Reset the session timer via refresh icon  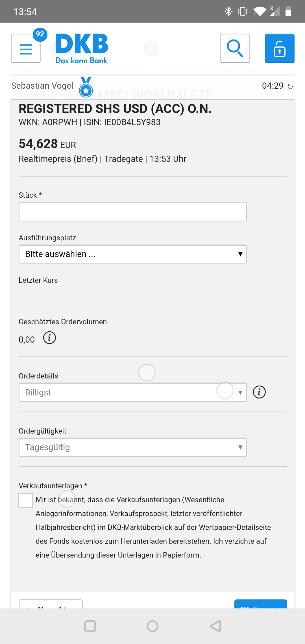(x=290, y=86)
